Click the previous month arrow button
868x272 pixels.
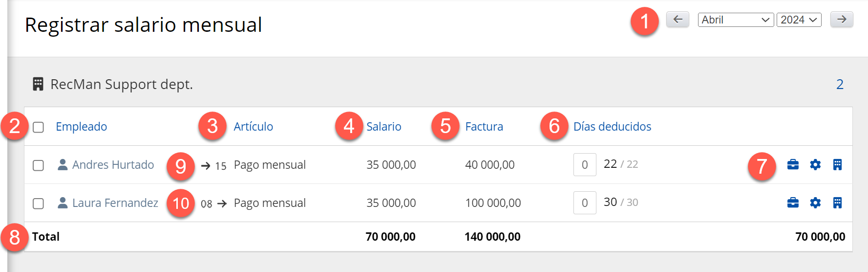(677, 20)
